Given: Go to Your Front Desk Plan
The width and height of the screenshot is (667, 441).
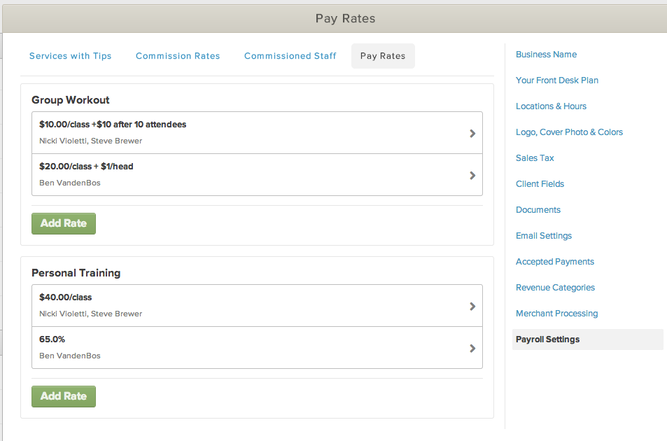Looking at the screenshot, I should pos(557,80).
